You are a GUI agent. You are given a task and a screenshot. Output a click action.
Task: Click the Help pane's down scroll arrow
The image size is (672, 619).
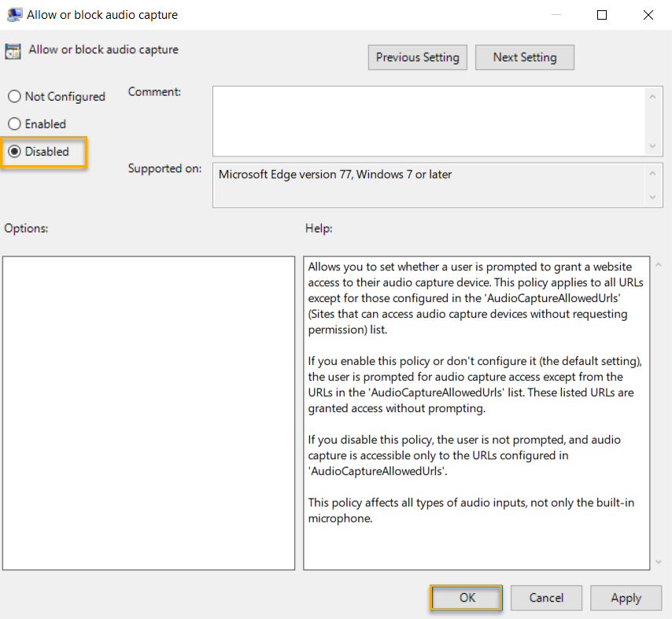pyautogui.click(x=658, y=562)
